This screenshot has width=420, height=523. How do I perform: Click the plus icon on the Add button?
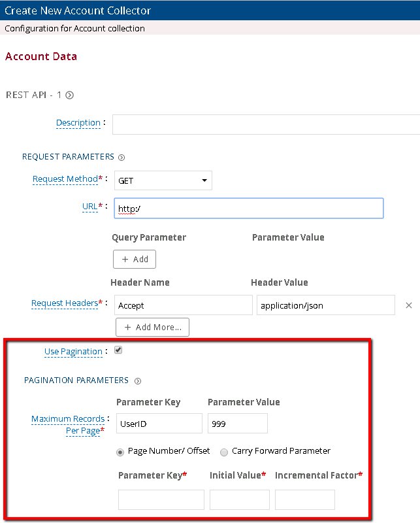click(126, 259)
